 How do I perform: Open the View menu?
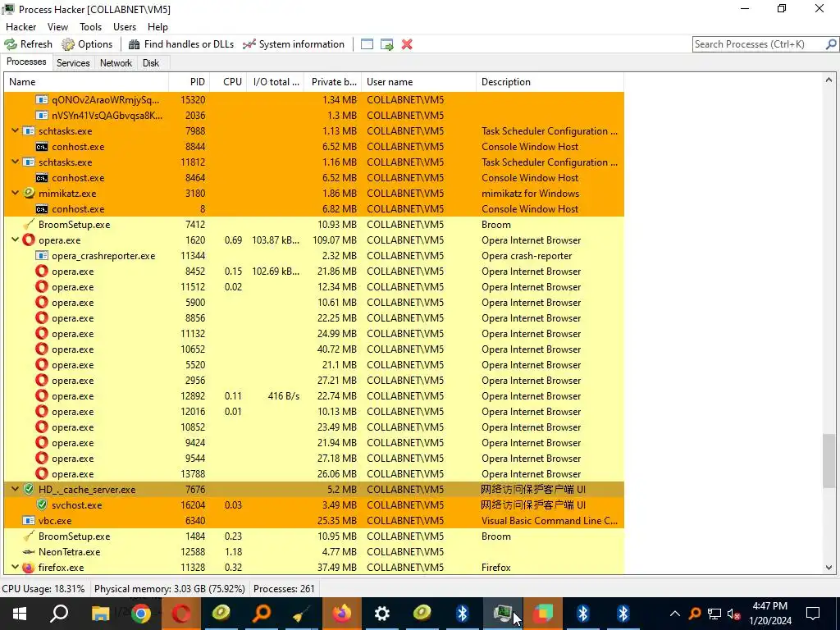(57, 27)
